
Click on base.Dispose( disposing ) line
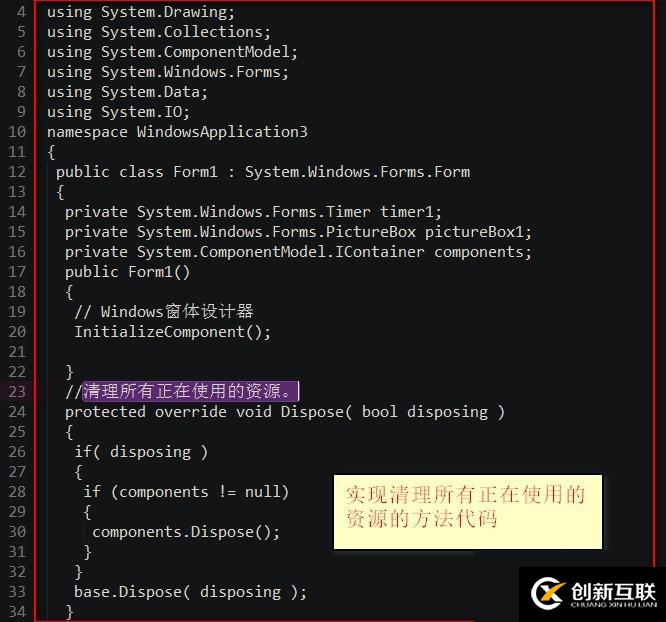click(190, 592)
